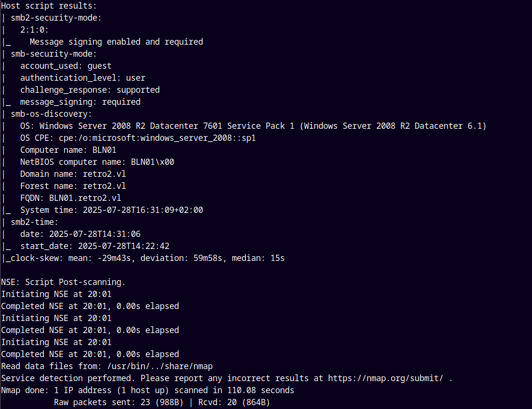Click the https://nmap.org/submit/ link
532x409 pixels.
pos(385,378)
